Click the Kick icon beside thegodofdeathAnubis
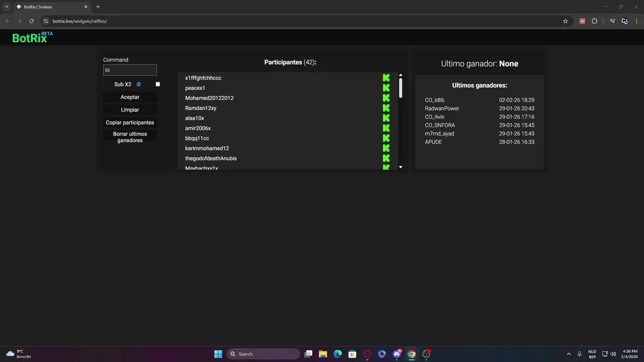644x362 pixels. click(x=386, y=158)
